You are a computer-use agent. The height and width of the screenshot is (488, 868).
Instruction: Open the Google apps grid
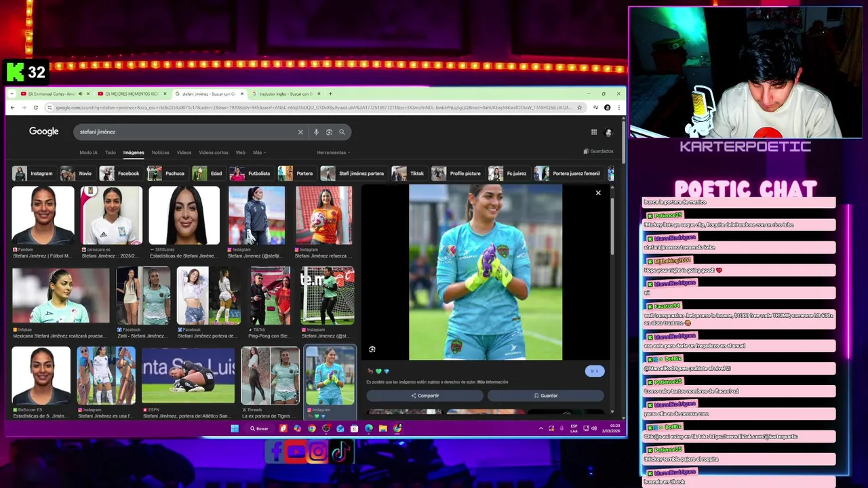click(x=593, y=132)
